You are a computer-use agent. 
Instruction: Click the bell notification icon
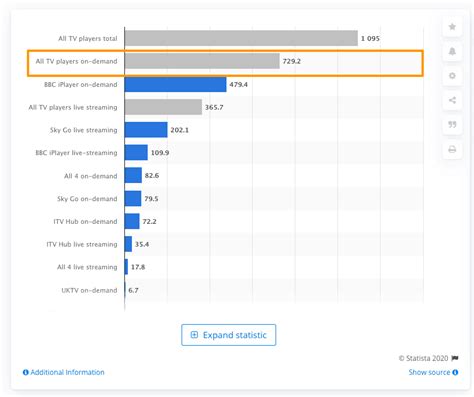[x=452, y=51]
